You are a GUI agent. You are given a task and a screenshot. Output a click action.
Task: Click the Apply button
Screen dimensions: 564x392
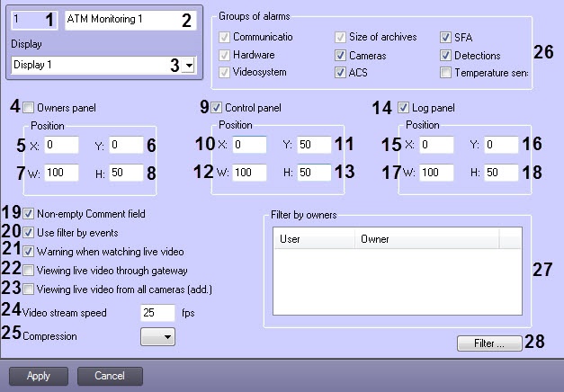click(39, 376)
